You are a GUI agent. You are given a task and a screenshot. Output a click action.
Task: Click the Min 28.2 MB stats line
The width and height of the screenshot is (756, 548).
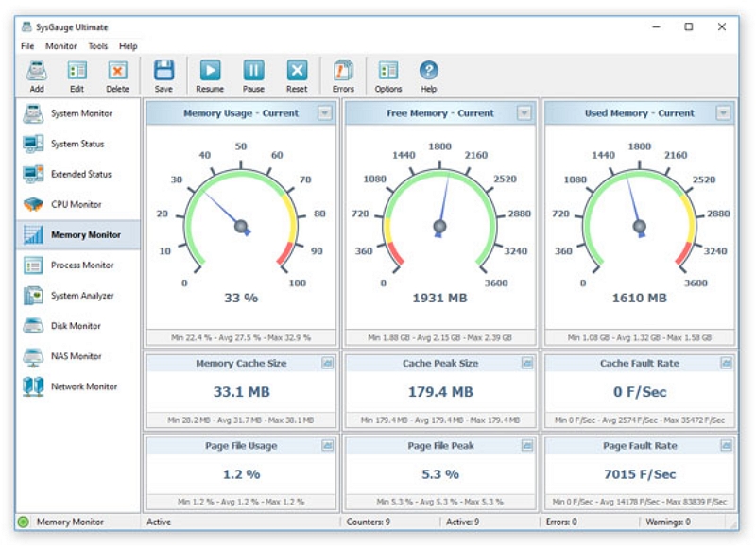pyautogui.click(x=241, y=420)
